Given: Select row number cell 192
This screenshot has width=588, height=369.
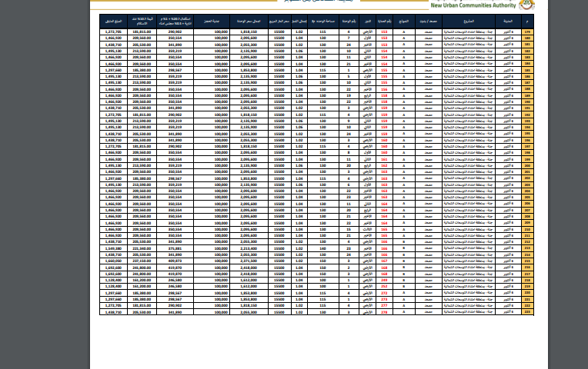Looking at the screenshot, I should (527, 115).
